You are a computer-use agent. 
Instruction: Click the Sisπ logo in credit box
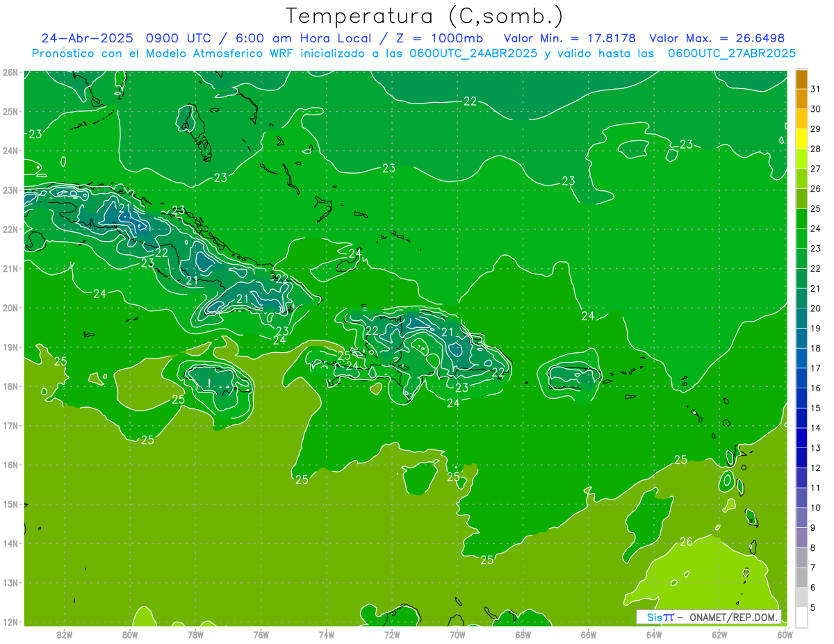click(660, 617)
